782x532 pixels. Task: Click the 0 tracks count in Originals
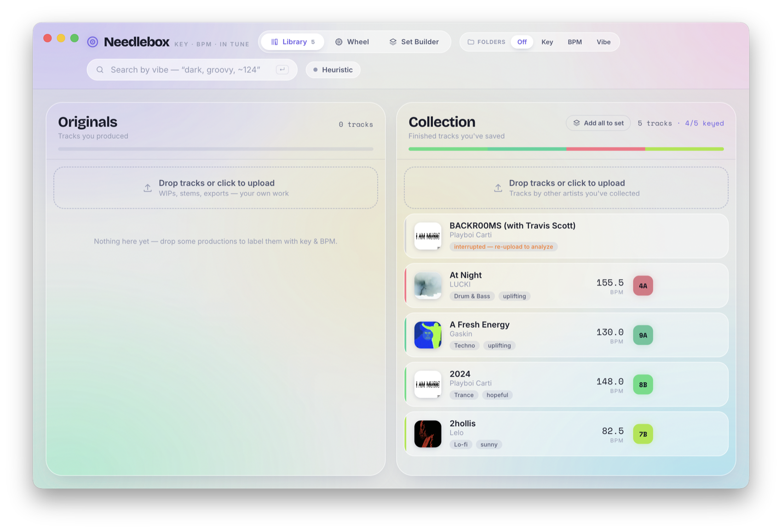(356, 125)
